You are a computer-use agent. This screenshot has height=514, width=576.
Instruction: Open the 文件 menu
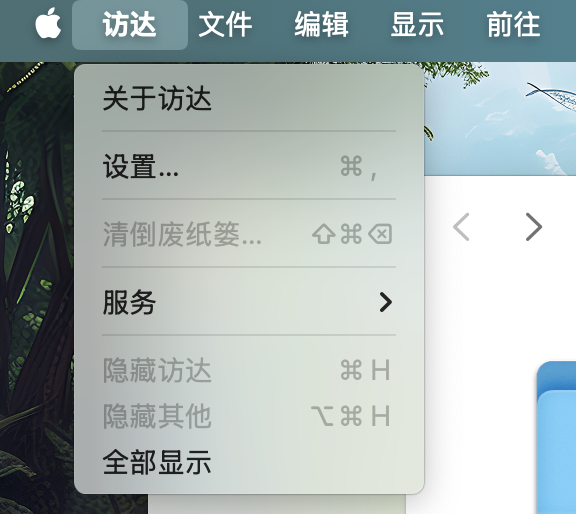(x=225, y=25)
